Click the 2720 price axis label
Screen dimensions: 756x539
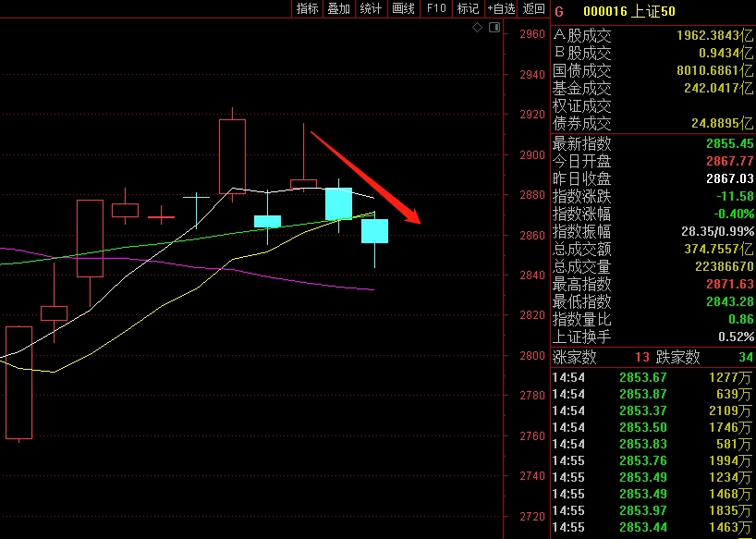tap(532, 516)
